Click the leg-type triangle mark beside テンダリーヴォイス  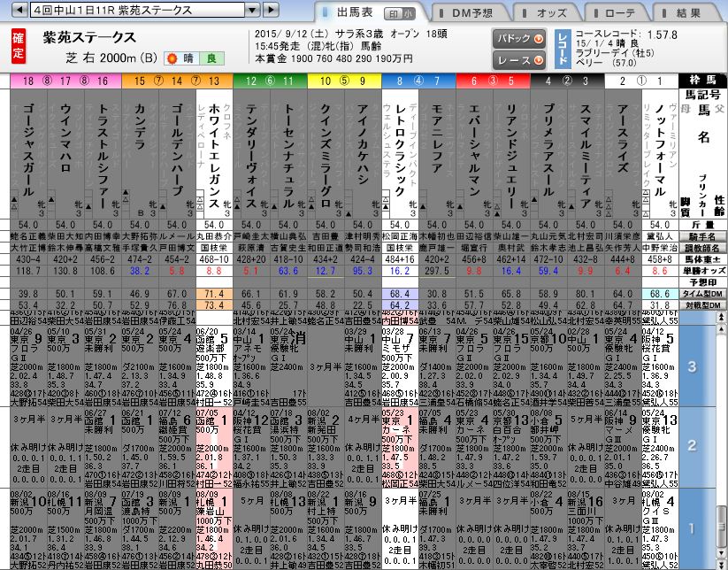click(237, 203)
